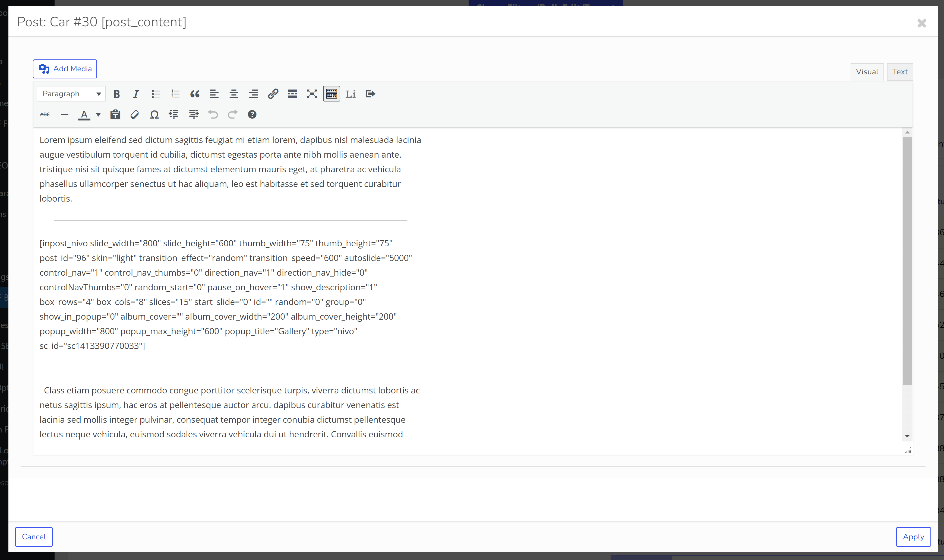Toggle the ordered list formatting
Viewport: 944px width, 560px height.
[175, 94]
